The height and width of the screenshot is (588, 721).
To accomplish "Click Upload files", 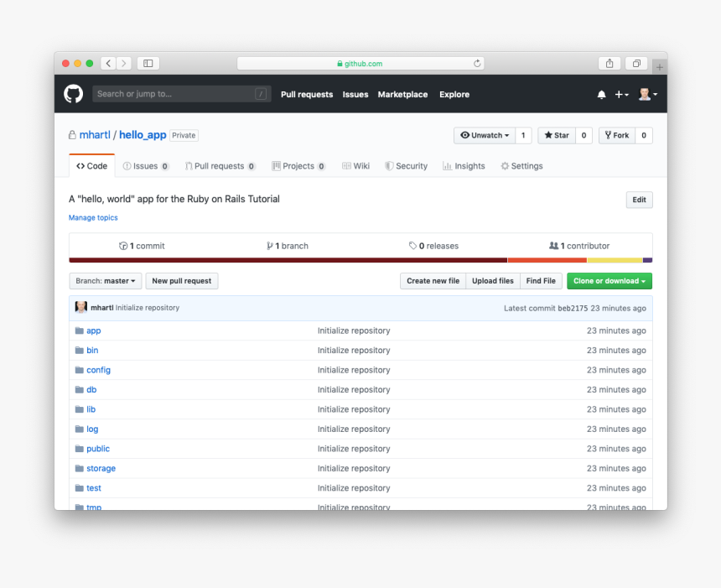I will (x=492, y=281).
